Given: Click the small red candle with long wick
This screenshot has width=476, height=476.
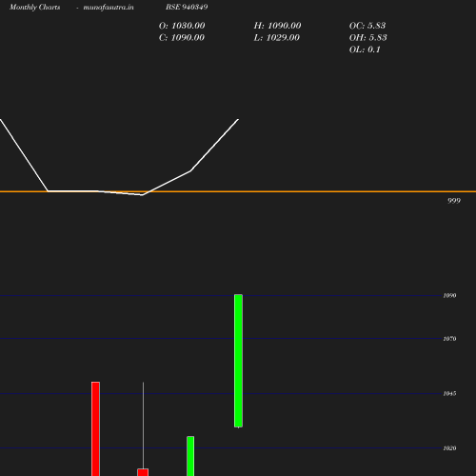Looking at the screenshot, I should point(143,472).
